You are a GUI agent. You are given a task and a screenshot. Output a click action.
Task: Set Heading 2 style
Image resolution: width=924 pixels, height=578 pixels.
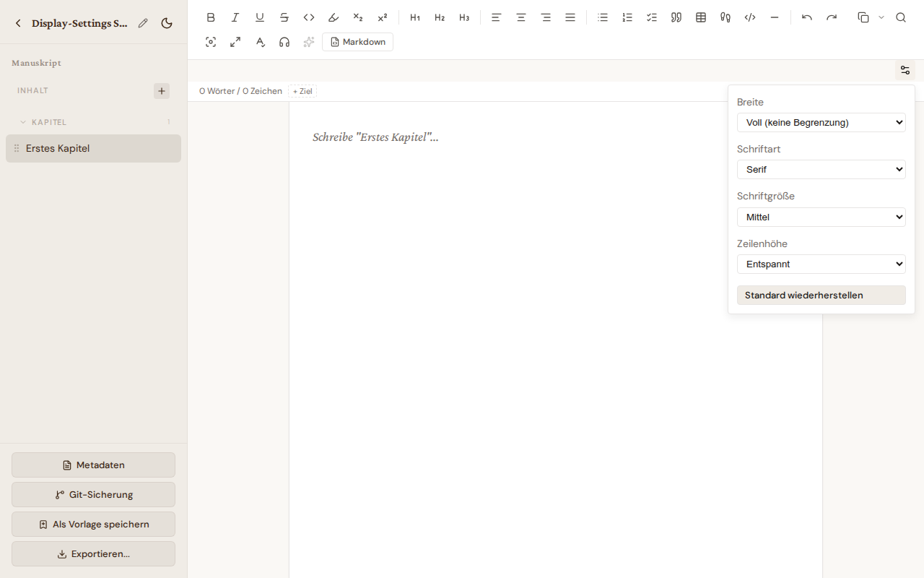tap(440, 17)
